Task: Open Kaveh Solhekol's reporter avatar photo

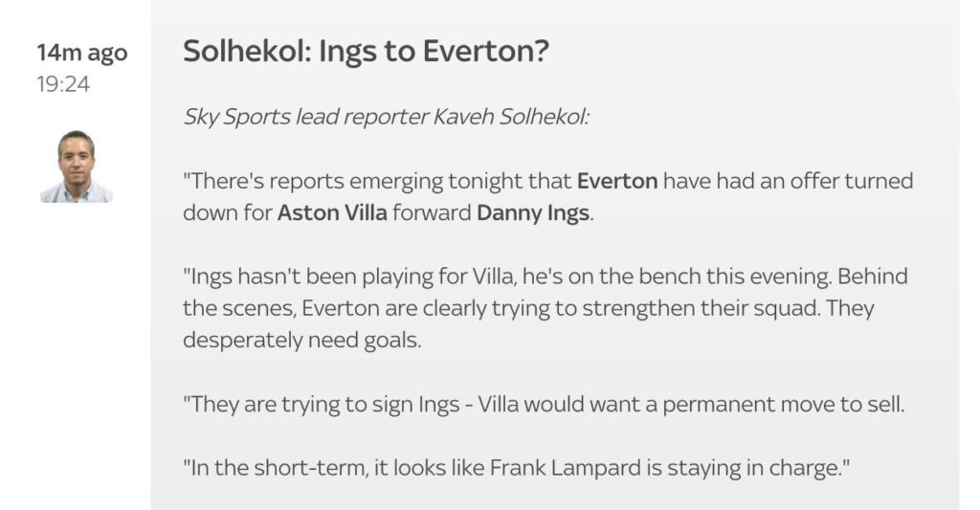Action: [77, 166]
